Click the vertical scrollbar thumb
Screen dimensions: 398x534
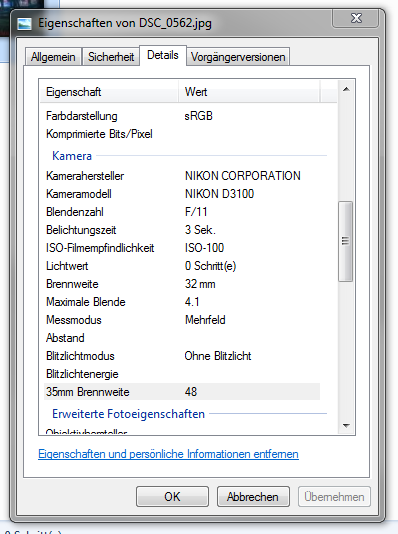[x=346, y=241]
